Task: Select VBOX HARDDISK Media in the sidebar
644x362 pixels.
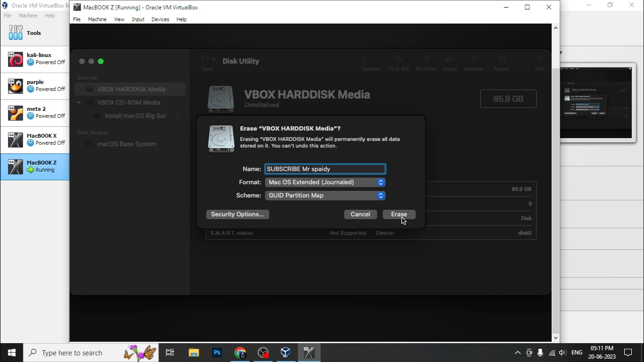Action: 130,89
